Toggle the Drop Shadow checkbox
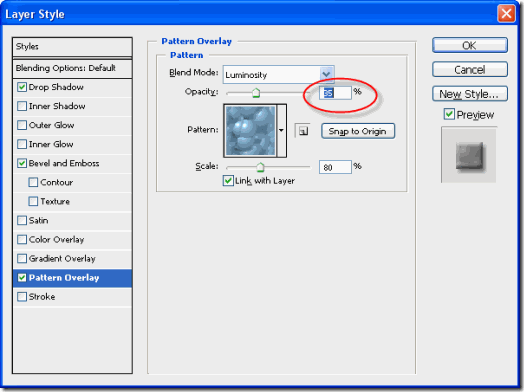 pyautogui.click(x=22, y=87)
